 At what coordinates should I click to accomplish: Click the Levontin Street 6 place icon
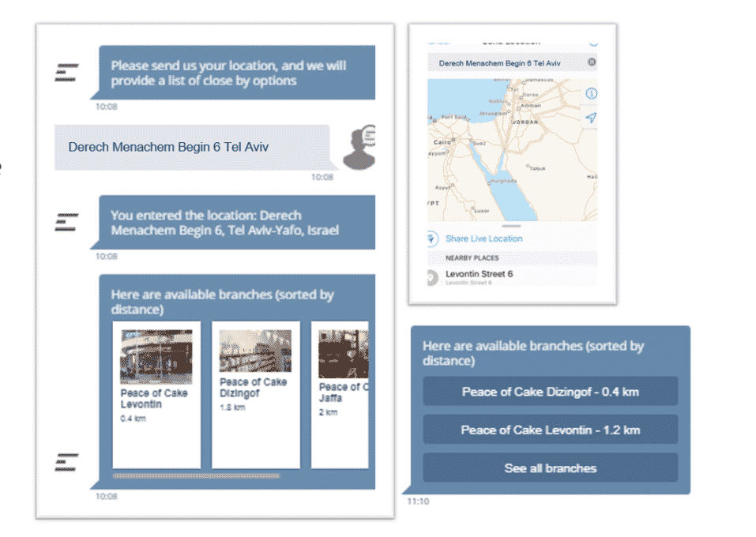pyautogui.click(x=432, y=277)
